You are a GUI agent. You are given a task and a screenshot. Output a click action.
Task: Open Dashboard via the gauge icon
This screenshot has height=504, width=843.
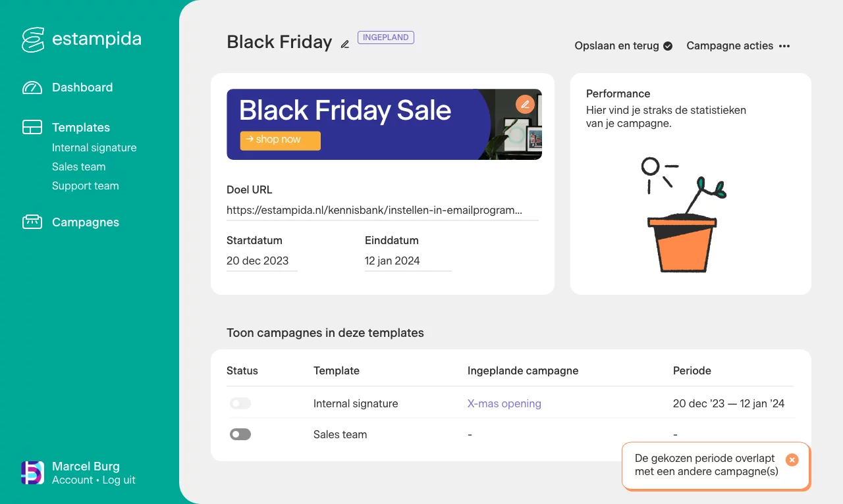click(x=32, y=88)
